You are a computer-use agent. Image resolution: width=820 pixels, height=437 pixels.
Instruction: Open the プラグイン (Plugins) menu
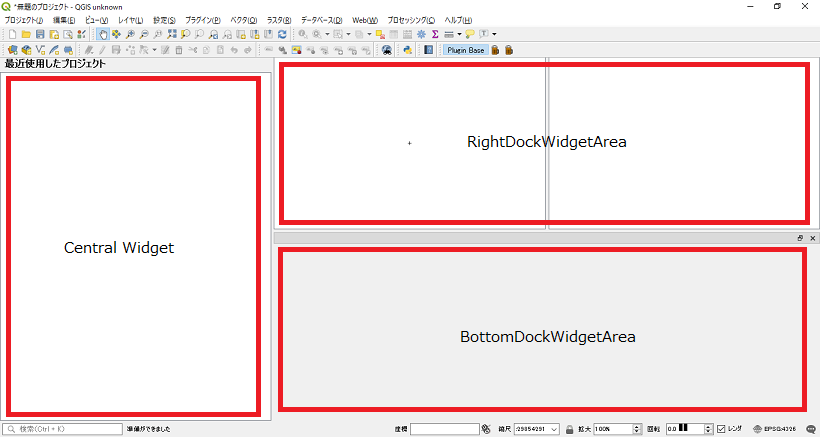(202, 20)
